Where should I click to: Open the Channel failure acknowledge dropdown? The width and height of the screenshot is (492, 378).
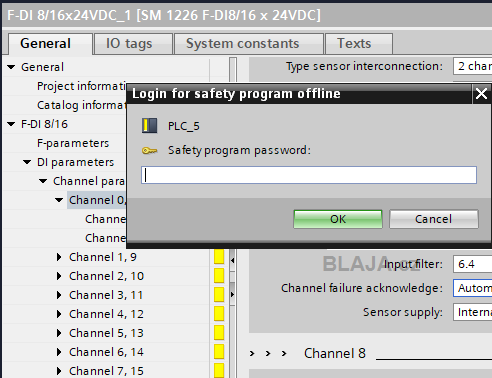(472, 288)
